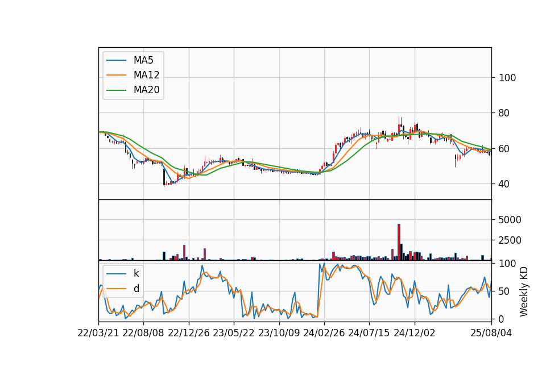The width and height of the screenshot is (546, 392).
Task: Click the blue MA5 legend line sample
Action: coord(116,60)
